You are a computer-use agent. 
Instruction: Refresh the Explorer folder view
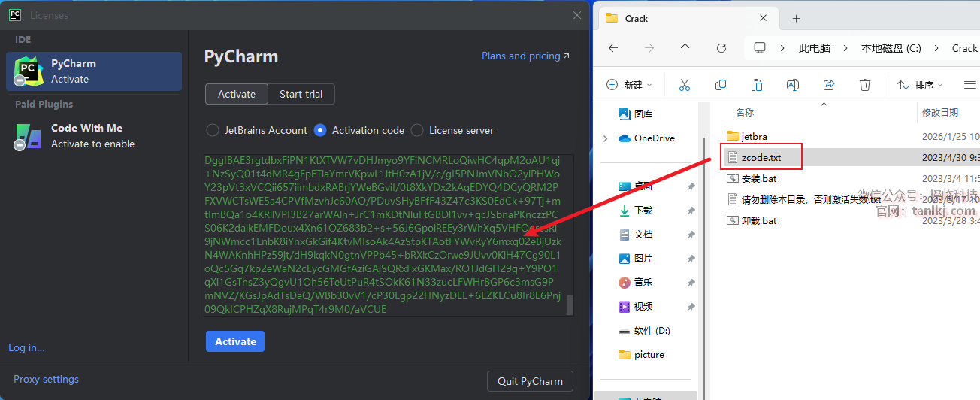(x=721, y=48)
